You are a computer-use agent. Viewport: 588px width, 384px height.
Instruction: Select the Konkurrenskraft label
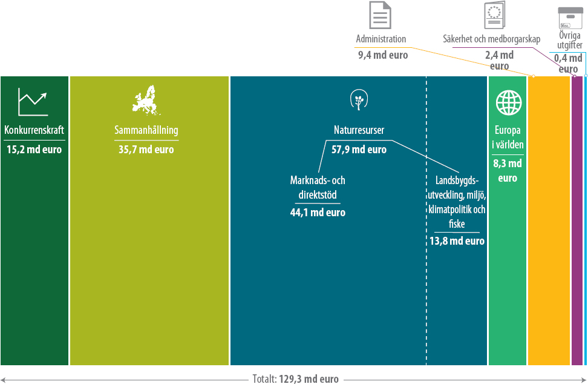(34, 130)
